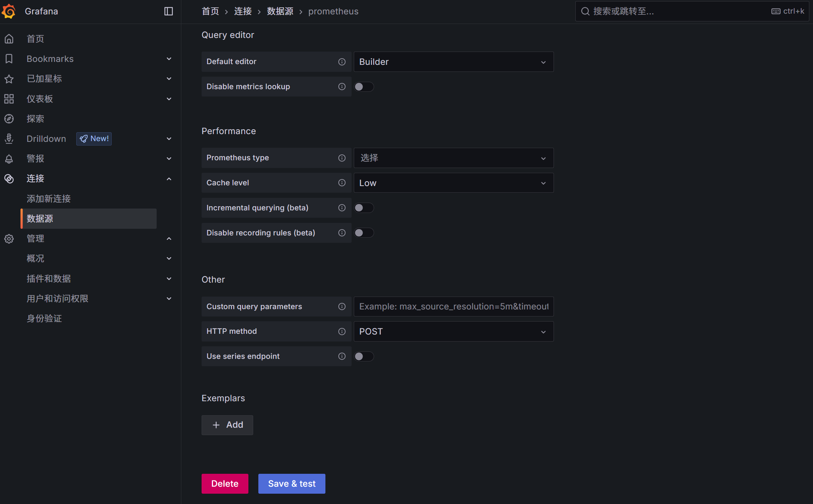Expand the 已加星标 section chevron
813x504 pixels.
pyautogui.click(x=169, y=78)
